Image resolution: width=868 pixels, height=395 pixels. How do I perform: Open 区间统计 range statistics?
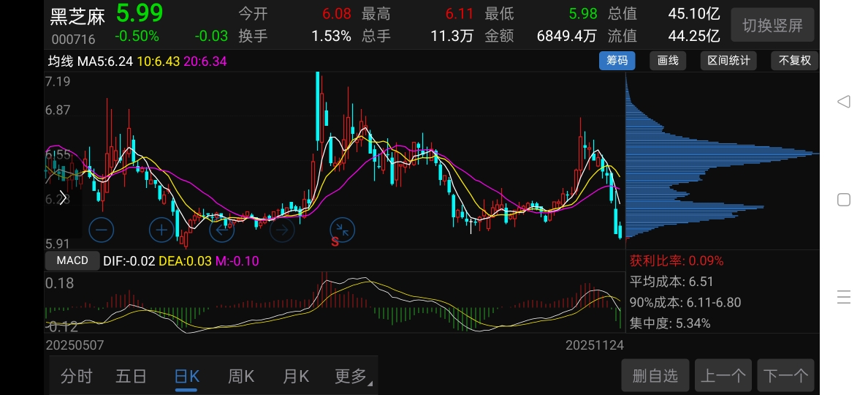[x=729, y=61]
